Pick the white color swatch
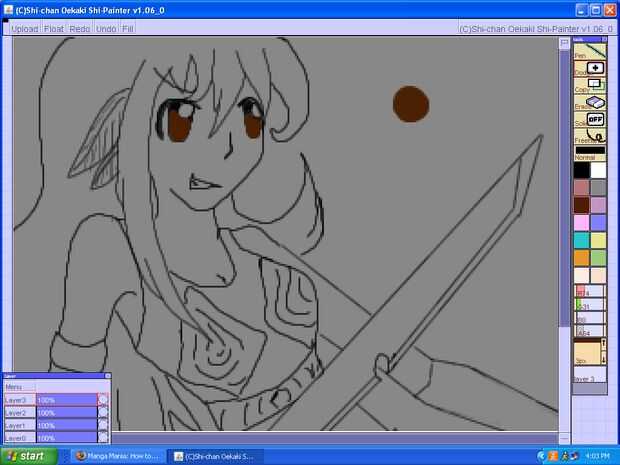 click(598, 170)
